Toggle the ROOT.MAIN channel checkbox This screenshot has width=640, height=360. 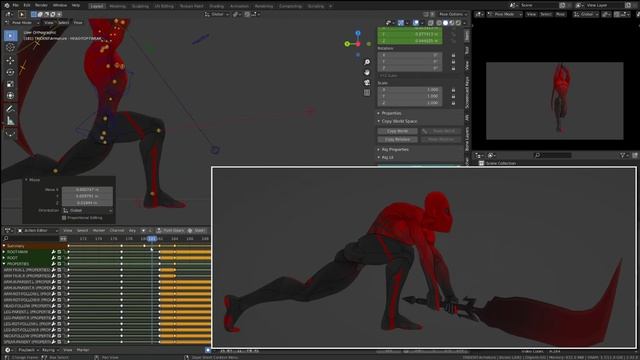(x=60, y=252)
